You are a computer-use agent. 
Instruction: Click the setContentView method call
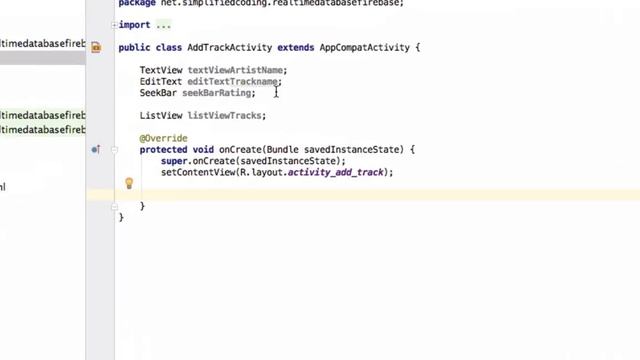click(x=198, y=172)
